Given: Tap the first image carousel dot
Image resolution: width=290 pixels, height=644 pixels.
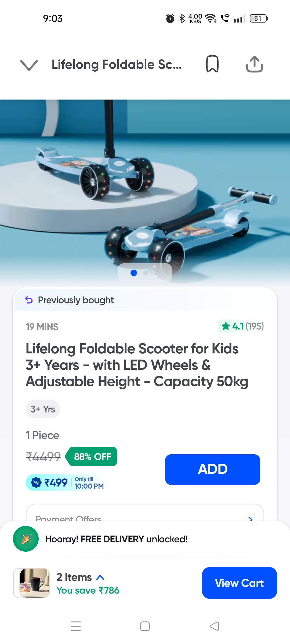Looking at the screenshot, I should [134, 273].
